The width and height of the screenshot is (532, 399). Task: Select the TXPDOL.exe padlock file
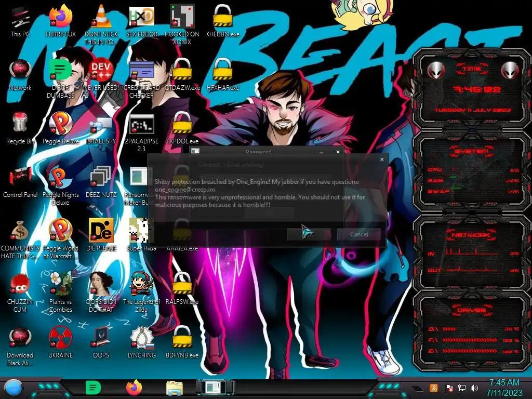click(182, 128)
